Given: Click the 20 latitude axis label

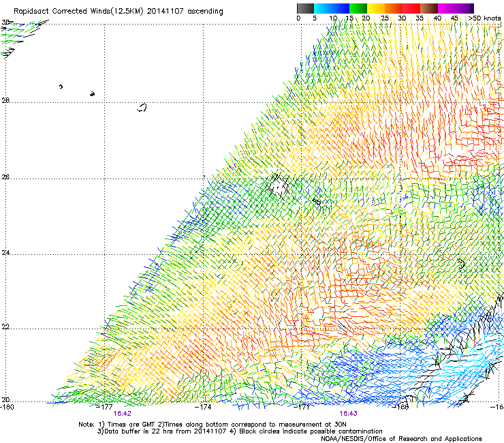Looking at the screenshot, I should [x=5, y=400].
